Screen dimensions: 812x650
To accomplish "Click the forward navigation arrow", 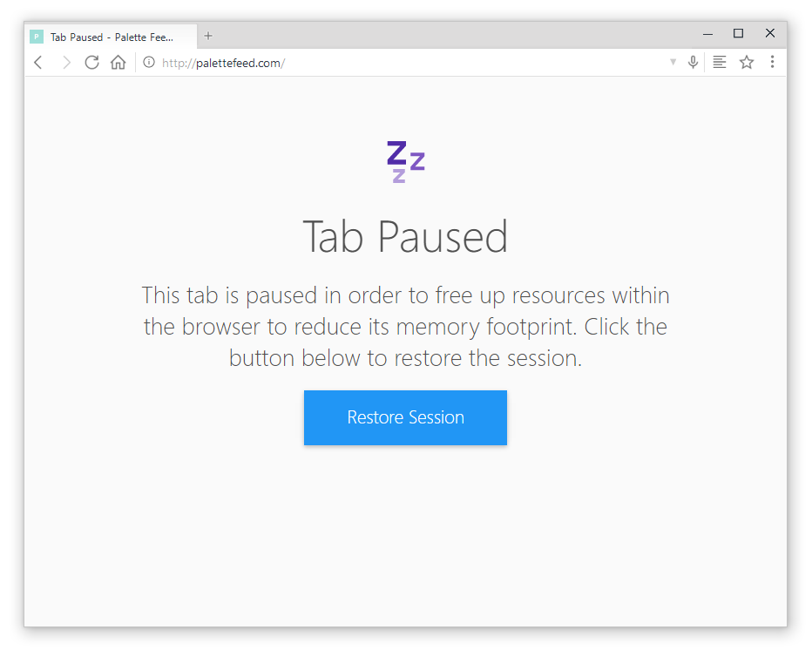I will click(66, 63).
